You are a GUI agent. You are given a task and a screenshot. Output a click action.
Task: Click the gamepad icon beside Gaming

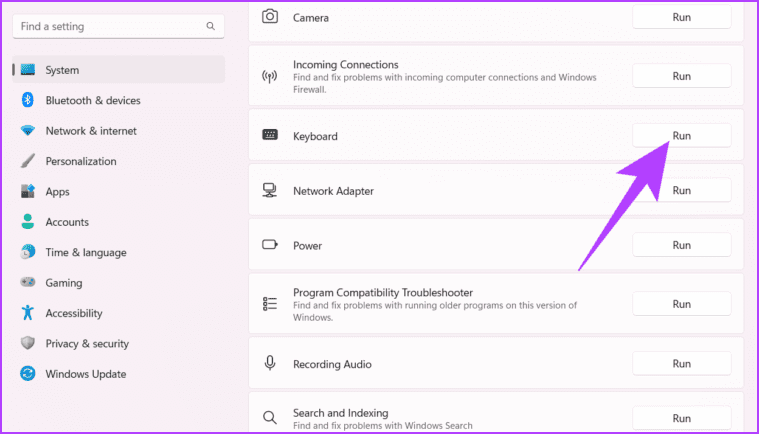point(28,282)
